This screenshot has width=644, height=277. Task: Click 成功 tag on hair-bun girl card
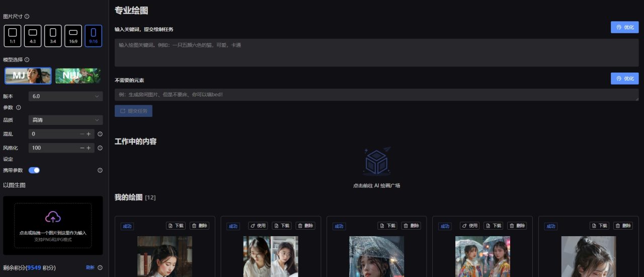551,226
